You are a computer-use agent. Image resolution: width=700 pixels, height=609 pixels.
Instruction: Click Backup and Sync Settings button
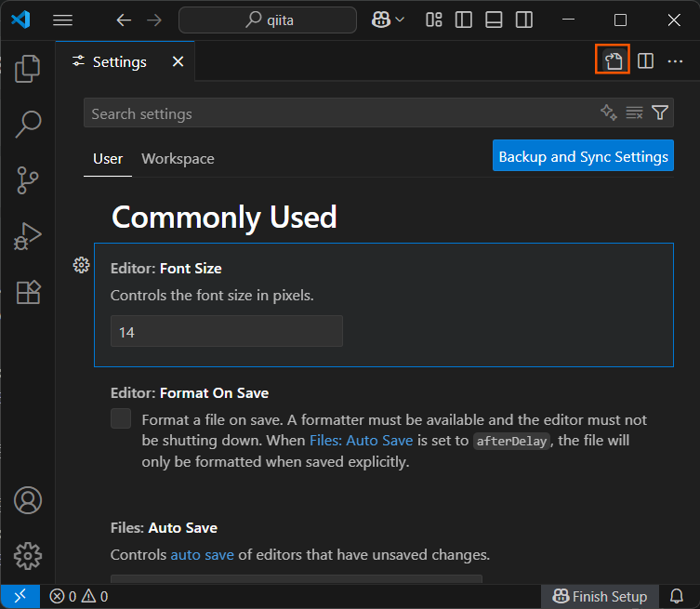point(583,156)
